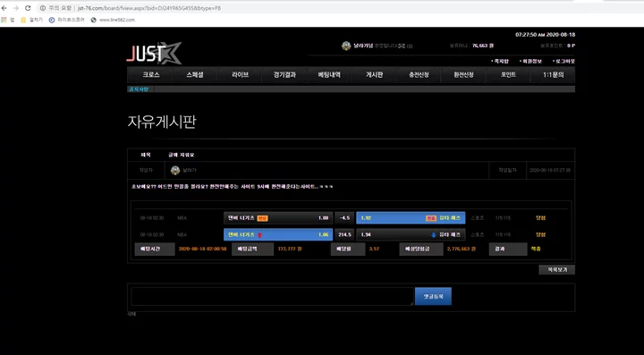Go to the 경기결과 results page
This screenshot has width=644, height=355.
coord(284,75)
